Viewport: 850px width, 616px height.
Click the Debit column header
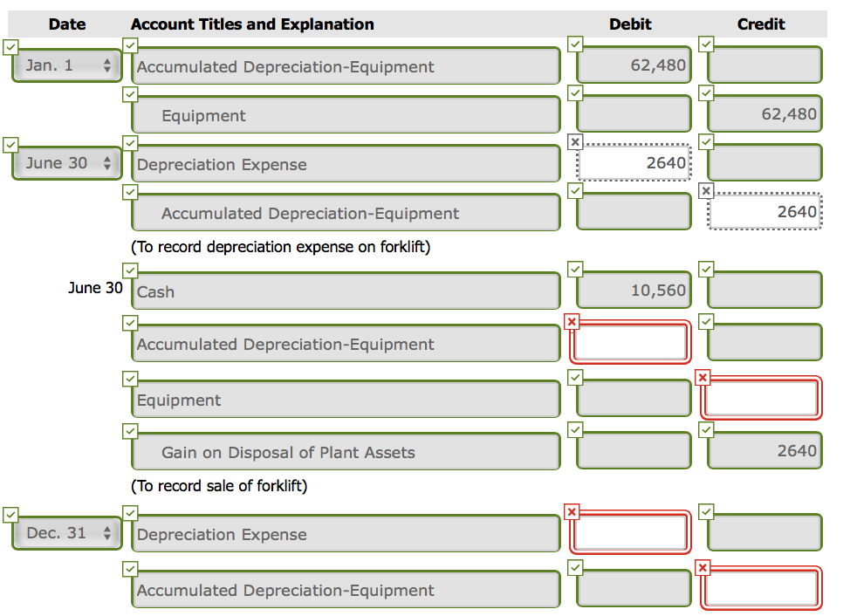630,24
